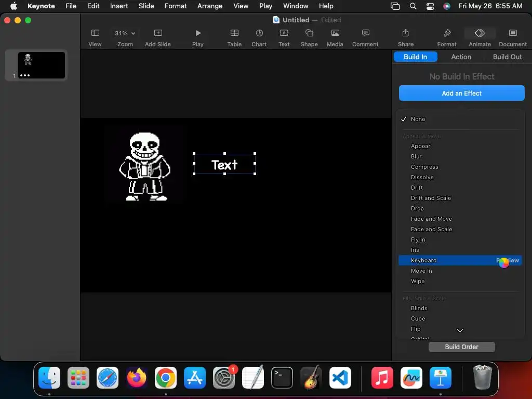Open the View toolbar button
The image size is (532, 399).
(95, 37)
